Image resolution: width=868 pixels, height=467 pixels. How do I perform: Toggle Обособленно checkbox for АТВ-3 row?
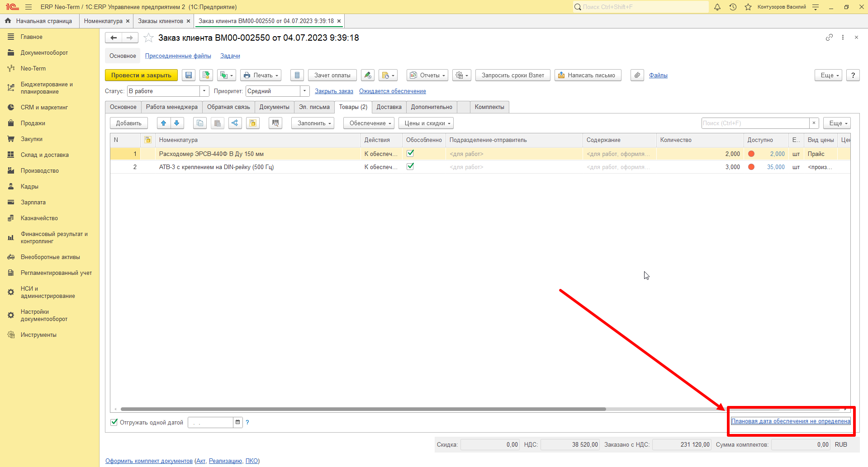coord(410,166)
